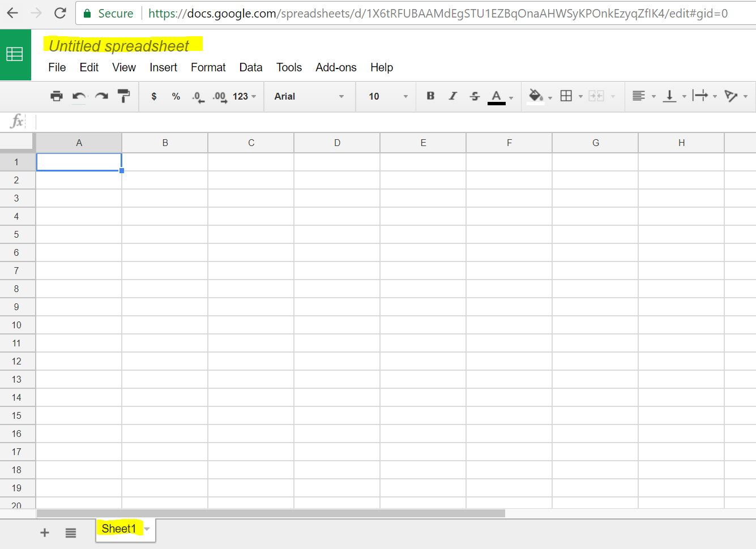Click the Format as percent icon

coord(176,96)
